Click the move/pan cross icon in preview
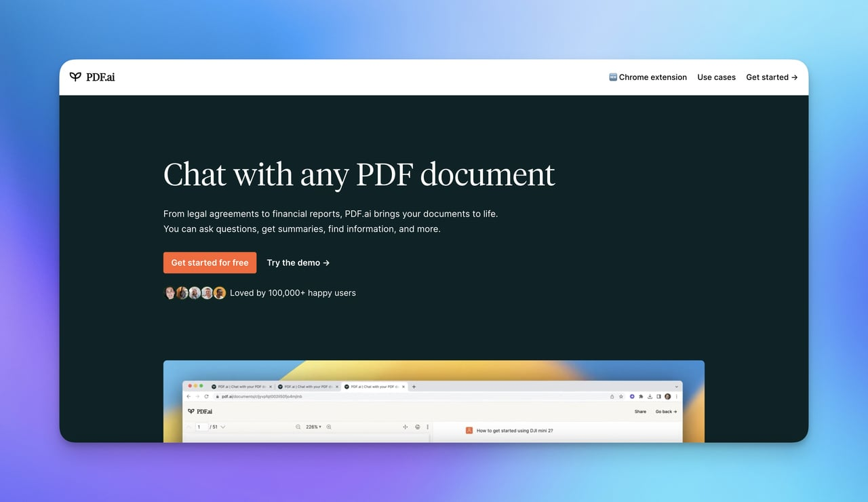868x502 pixels. (406, 427)
